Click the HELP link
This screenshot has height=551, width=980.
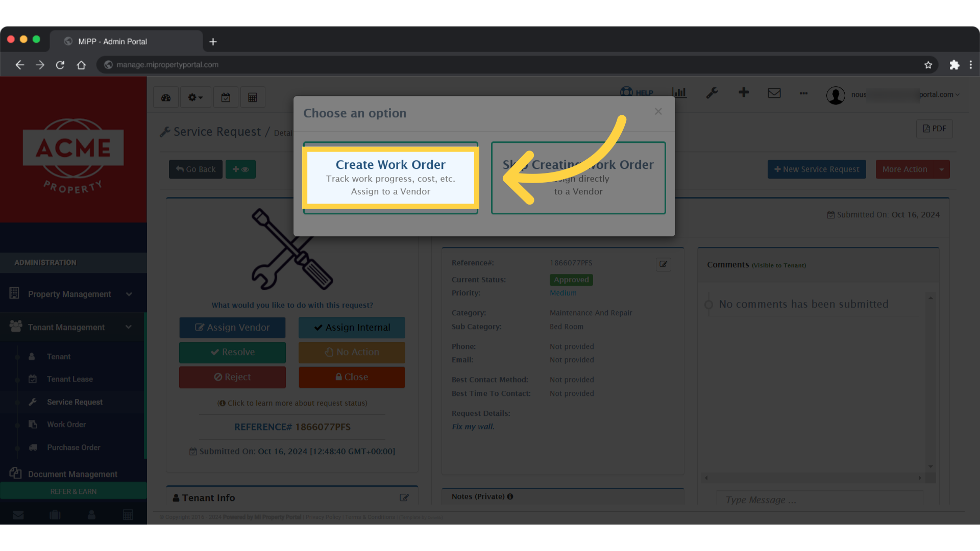pos(636,92)
